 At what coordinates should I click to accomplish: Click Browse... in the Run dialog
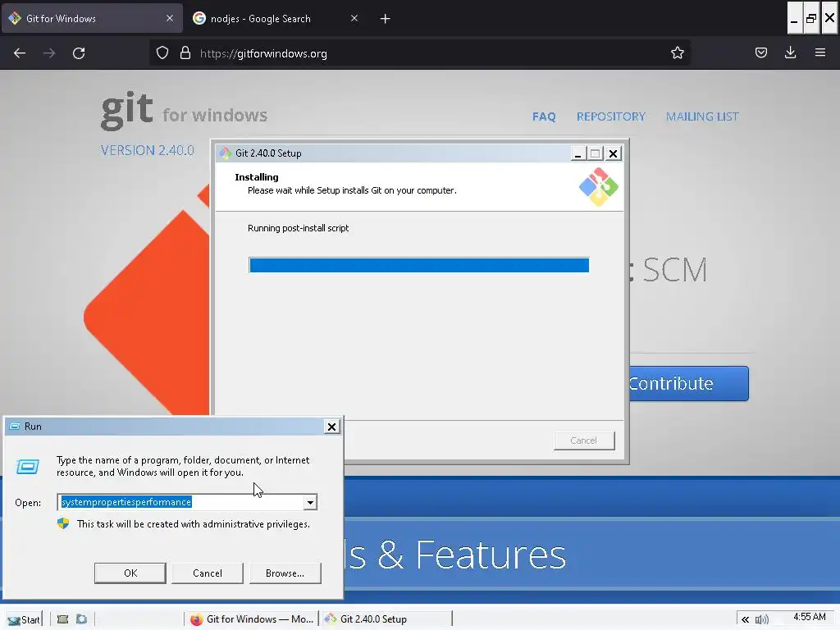tap(285, 573)
